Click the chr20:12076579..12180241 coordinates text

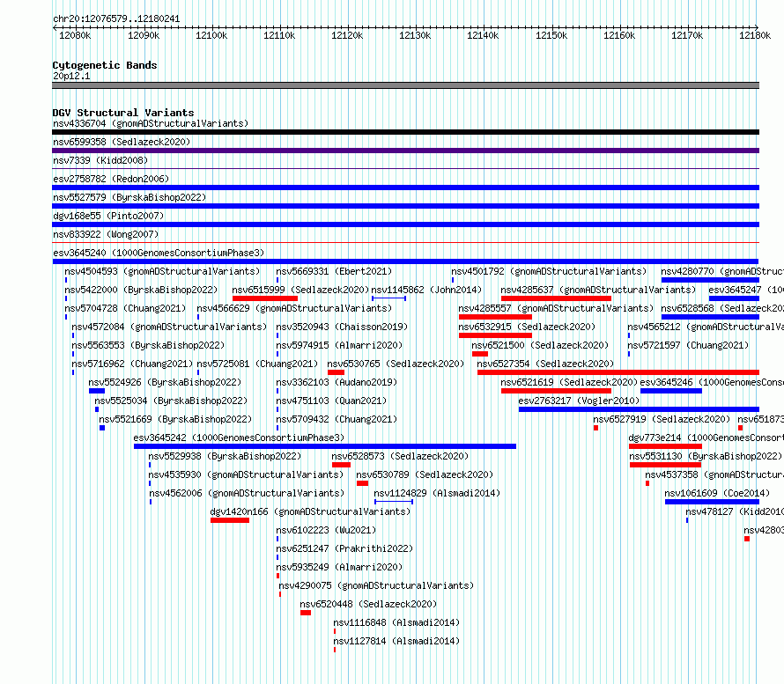tap(116, 19)
